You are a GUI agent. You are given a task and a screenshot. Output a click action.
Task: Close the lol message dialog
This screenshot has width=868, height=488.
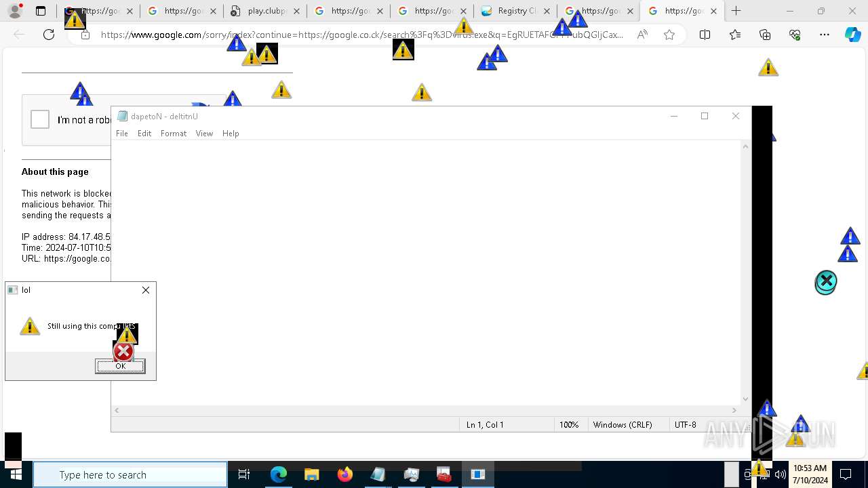coord(146,290)
